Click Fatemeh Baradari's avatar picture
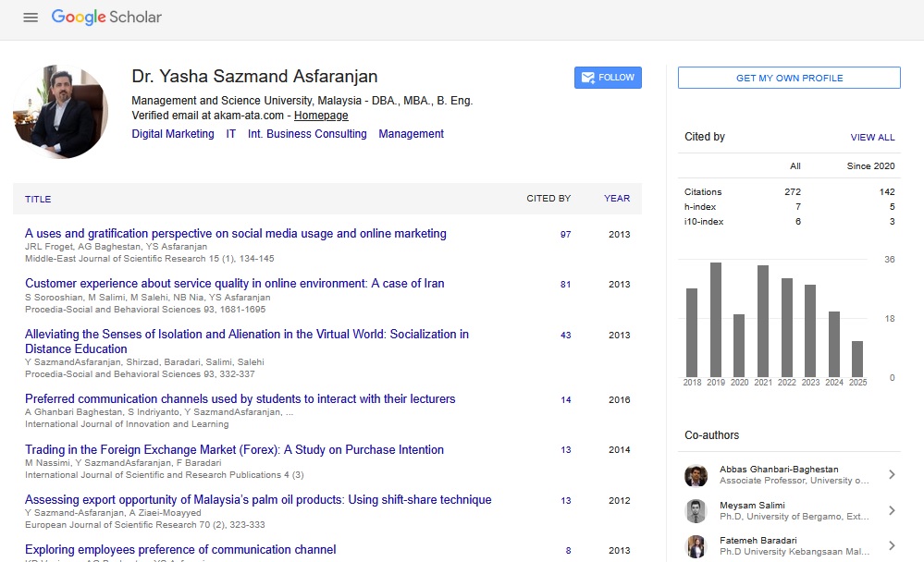 [696, 545]
